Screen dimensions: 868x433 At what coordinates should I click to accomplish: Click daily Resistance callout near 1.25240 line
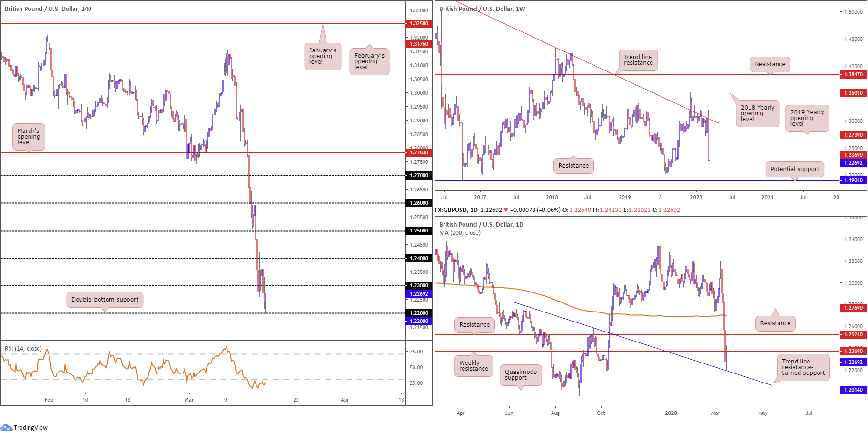tap(474, 325)
